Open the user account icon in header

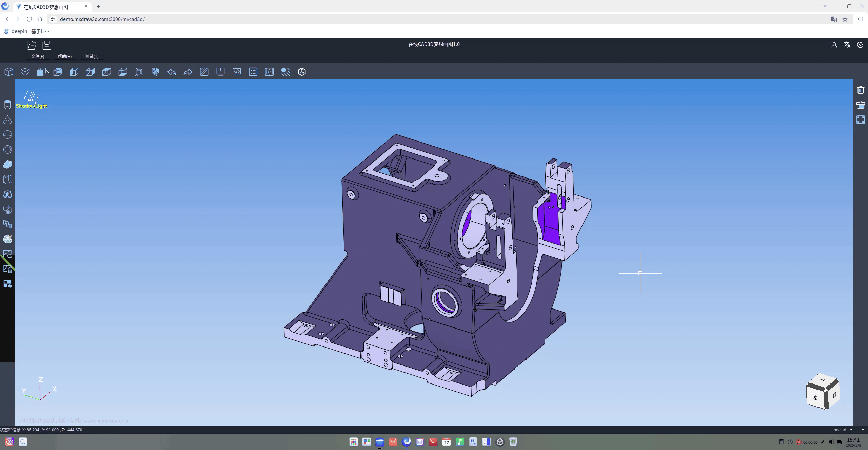click(834, 45)
